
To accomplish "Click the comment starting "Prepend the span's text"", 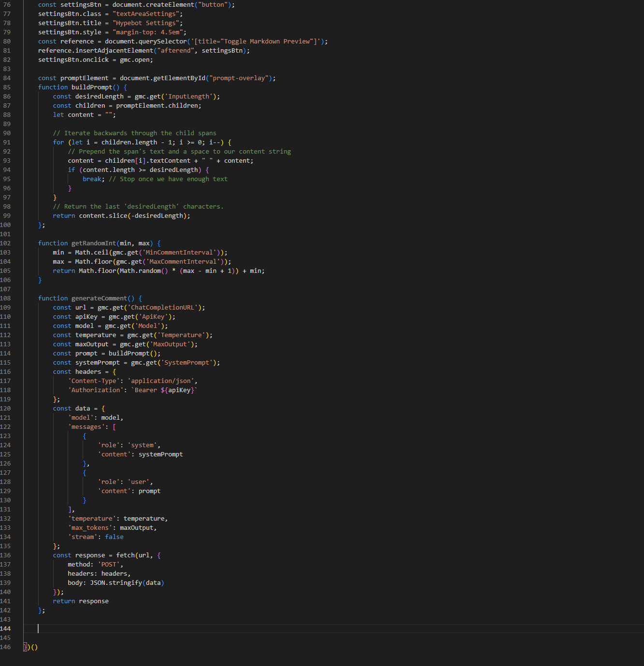I will coord(180,152).
